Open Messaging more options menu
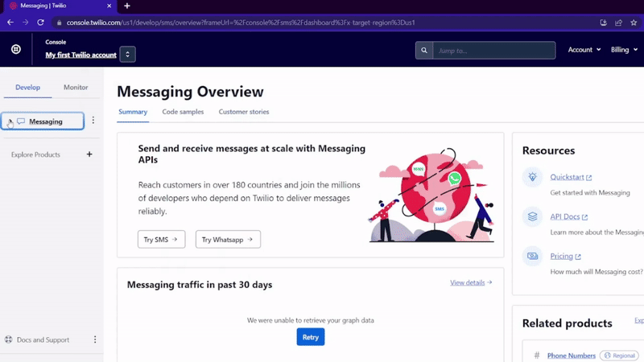The height and width of the screenshot is (362, 644). pyautogui.click(x=93, y=120)
